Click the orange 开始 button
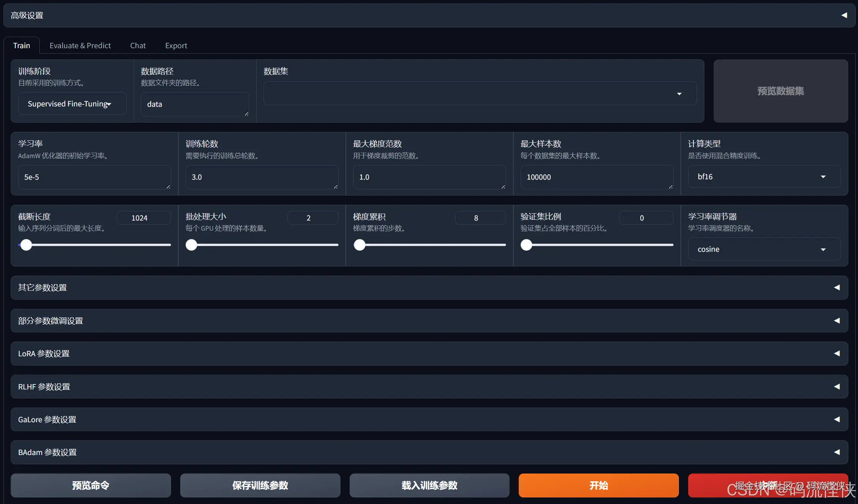 click(598, 485)
